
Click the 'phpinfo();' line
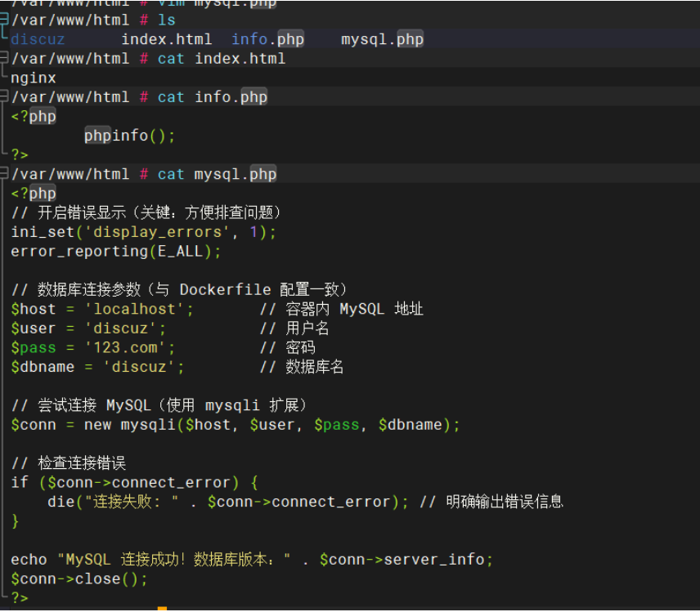tap(129, 136)
